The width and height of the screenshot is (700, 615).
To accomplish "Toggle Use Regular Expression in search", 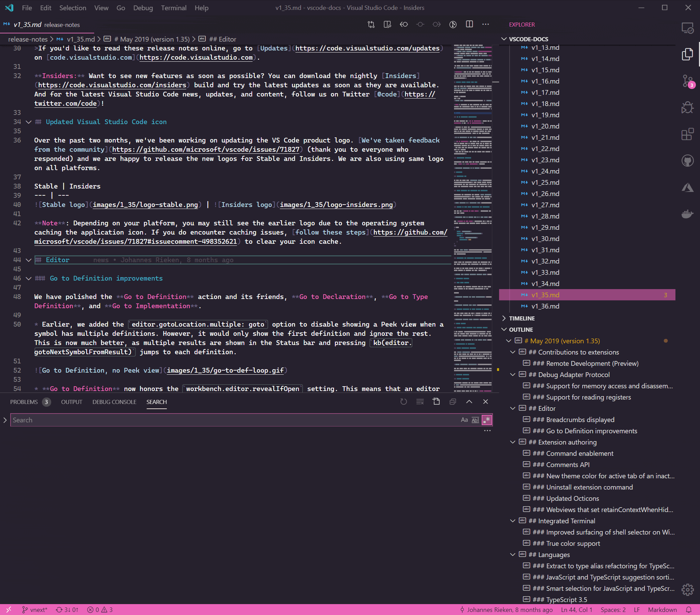I will point(486,420).
